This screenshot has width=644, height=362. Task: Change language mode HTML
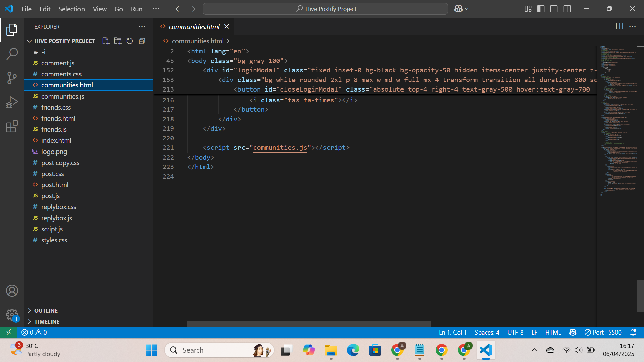pos(553,332)
